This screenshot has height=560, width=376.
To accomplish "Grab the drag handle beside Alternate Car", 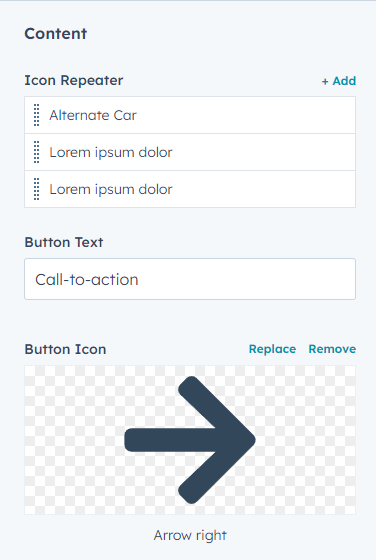I will [x=36, y=115].
